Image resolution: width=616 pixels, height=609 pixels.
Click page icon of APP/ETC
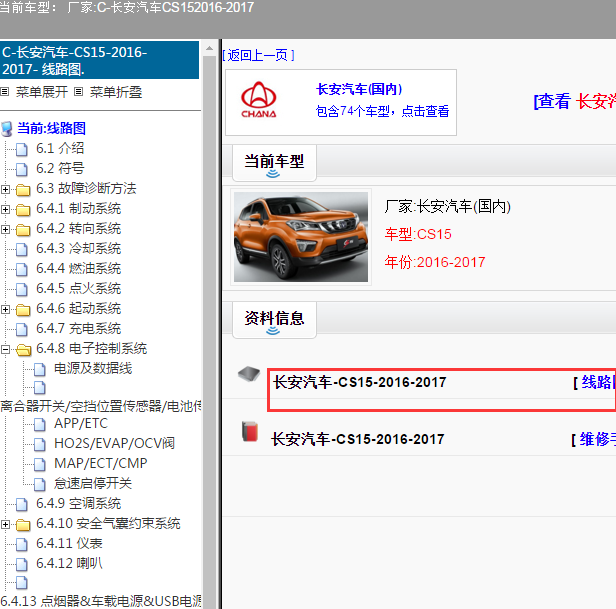point(39,424)
